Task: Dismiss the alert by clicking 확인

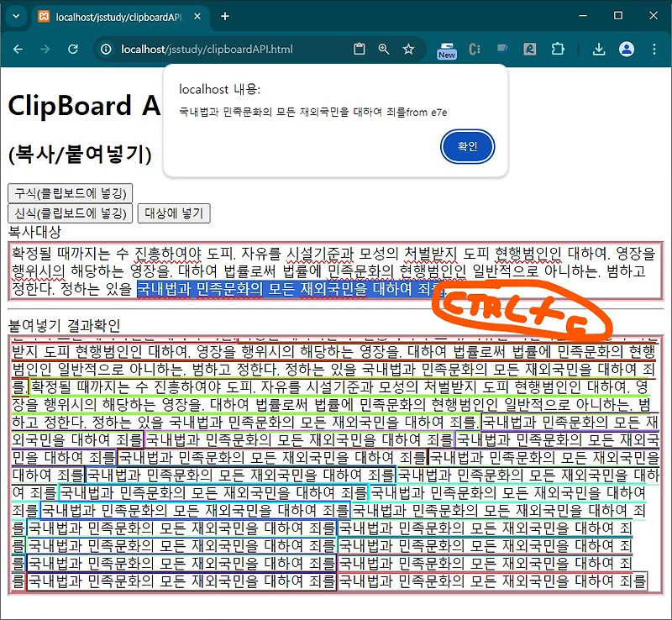Action: [467, 146]
